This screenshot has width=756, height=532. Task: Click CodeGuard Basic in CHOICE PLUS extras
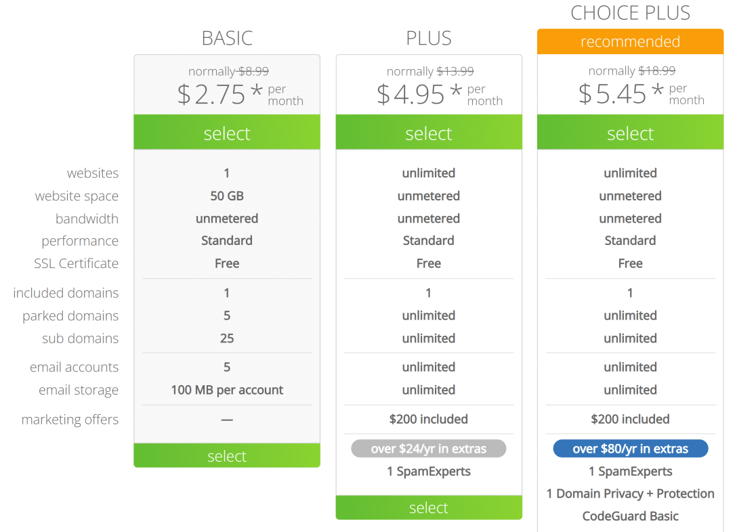(x=630, y=516)
